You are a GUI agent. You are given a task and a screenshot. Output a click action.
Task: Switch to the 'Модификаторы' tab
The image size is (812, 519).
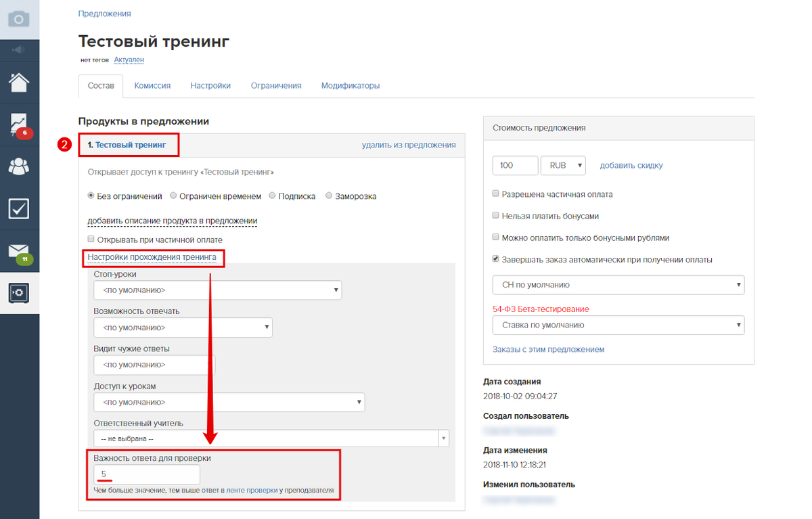point(351,86)
